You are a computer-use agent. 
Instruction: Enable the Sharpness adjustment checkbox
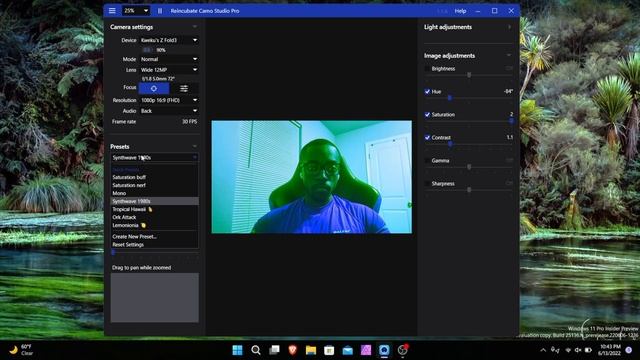427,184
